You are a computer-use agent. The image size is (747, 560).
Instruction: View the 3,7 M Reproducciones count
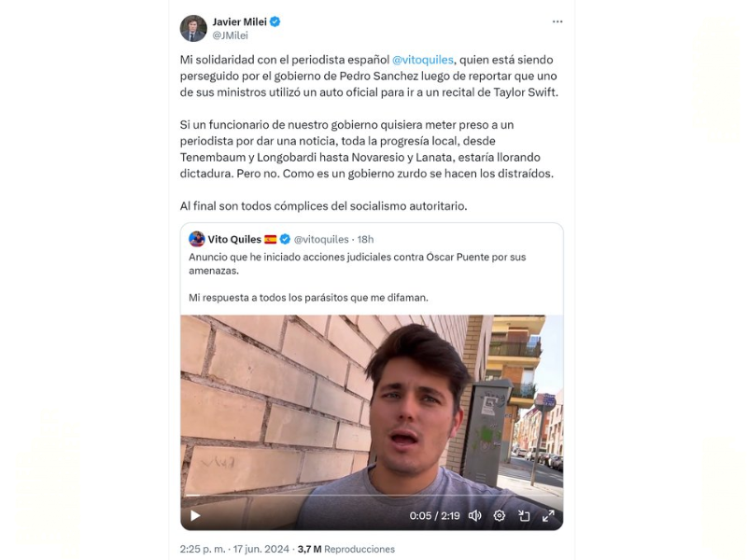[346, 549]
